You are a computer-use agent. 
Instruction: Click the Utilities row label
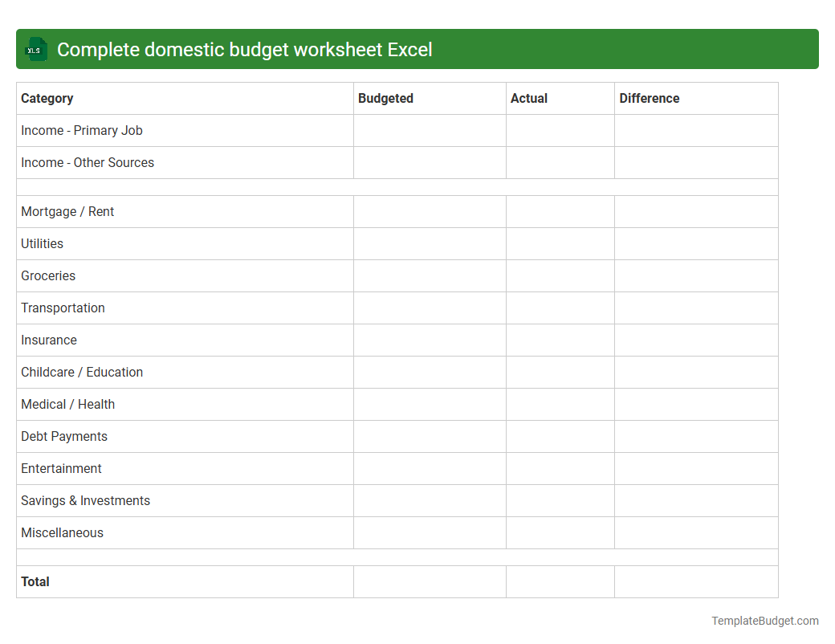42,243
